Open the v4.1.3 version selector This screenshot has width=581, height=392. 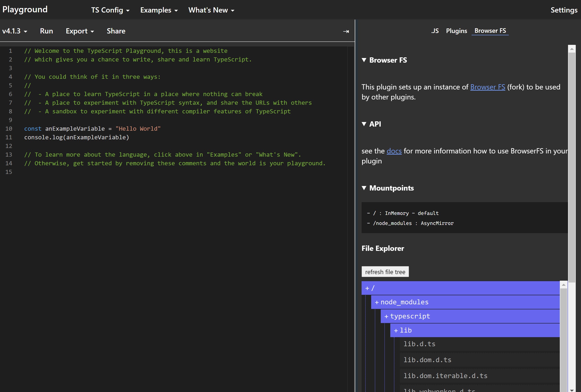[15, 31]
